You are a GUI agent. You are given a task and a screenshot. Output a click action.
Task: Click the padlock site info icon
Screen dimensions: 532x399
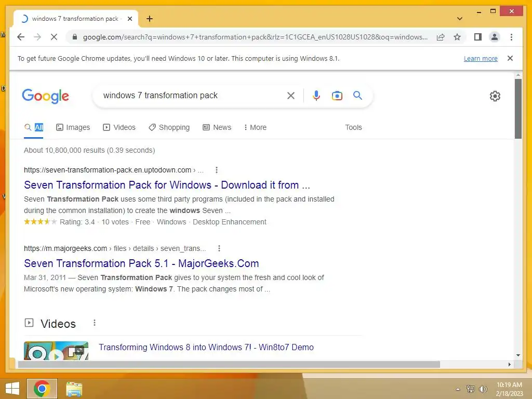click(x=75, y=37)
